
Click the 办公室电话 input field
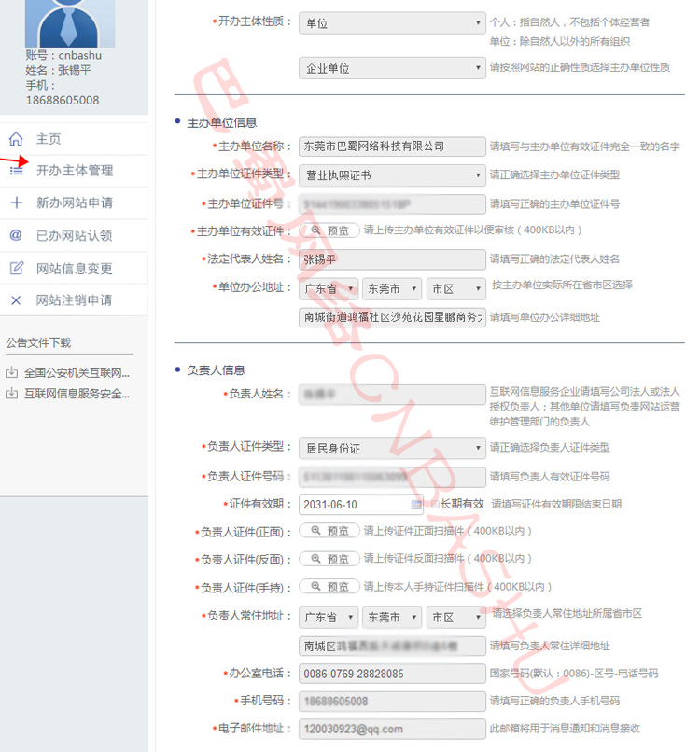[391, 674]
